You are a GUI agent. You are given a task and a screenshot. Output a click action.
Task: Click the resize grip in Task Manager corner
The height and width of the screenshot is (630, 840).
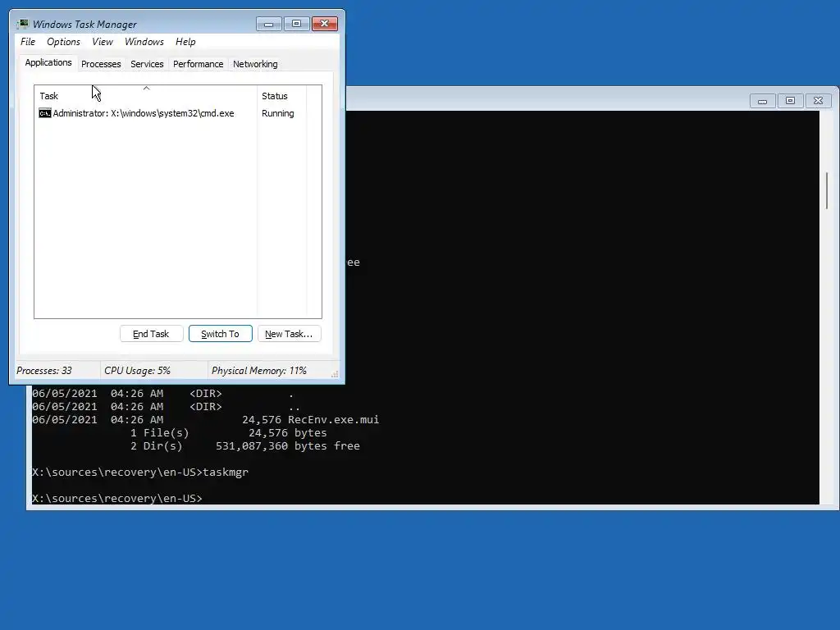335,374
